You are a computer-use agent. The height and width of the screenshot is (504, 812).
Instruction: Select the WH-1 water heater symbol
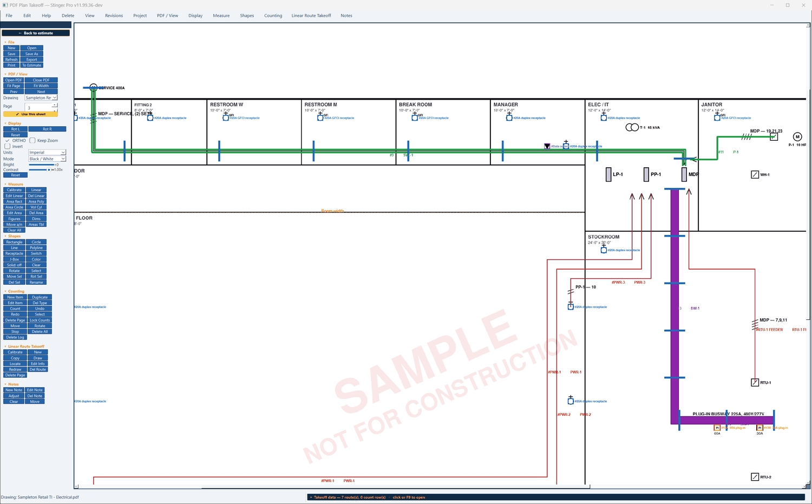point(755,174)
